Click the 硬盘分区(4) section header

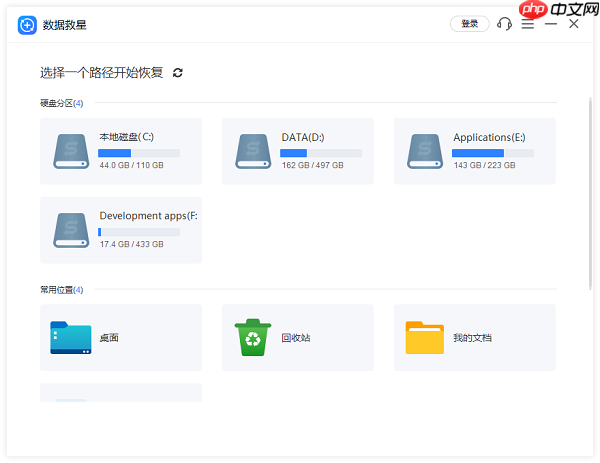pyautogui.click(x=61, y=103)
